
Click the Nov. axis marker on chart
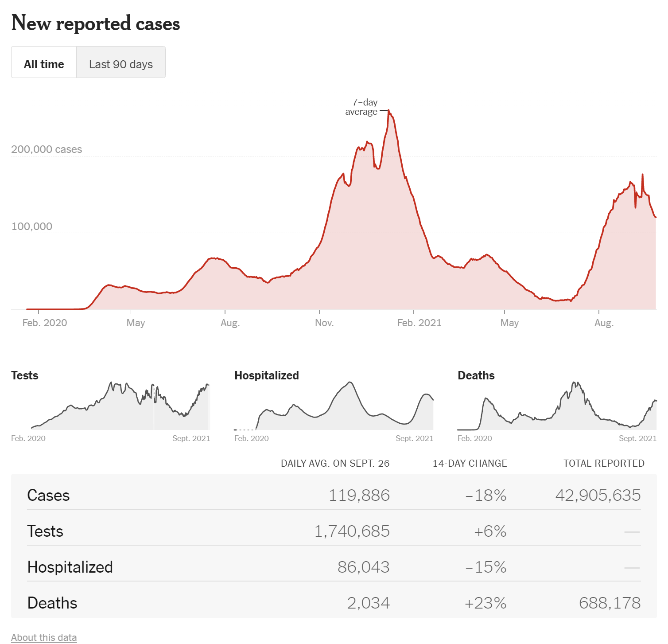pos(324,323)
